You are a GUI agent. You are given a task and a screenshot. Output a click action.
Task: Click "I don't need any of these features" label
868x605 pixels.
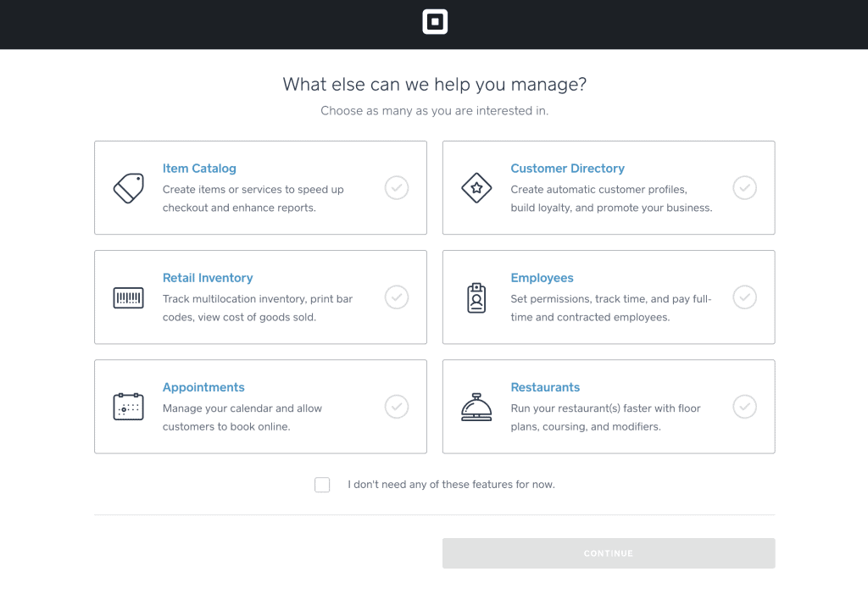click(451, 485)
